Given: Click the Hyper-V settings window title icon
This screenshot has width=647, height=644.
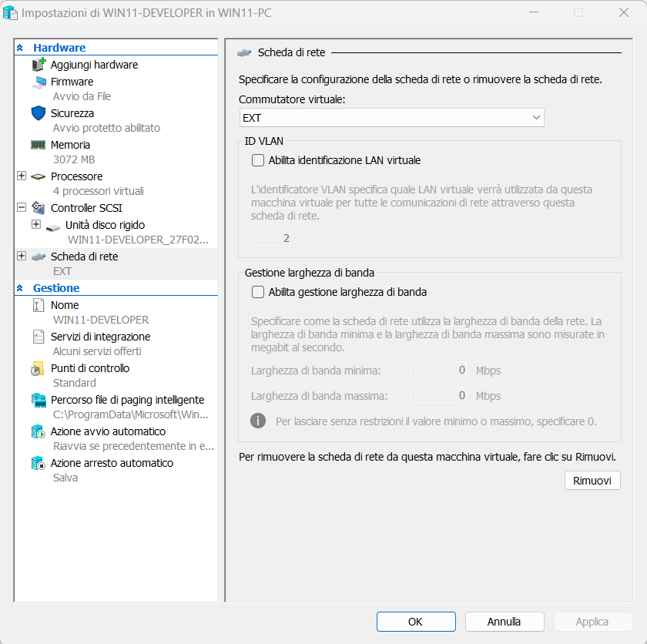Looking at the screenshot, I should (x=10, y=13).
